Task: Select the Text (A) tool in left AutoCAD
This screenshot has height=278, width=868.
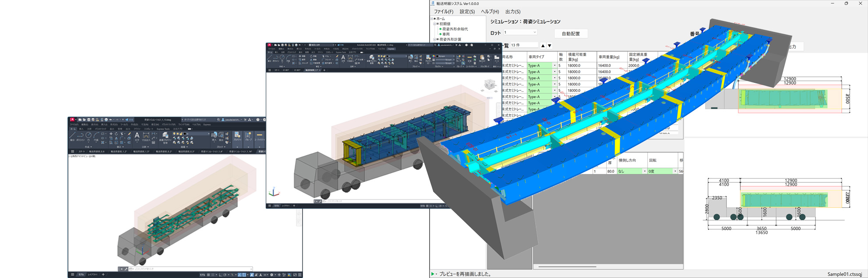Action: [137, 136]
